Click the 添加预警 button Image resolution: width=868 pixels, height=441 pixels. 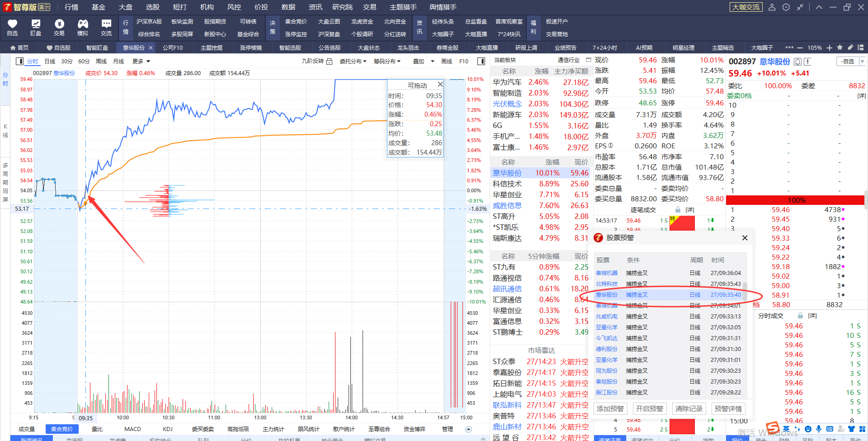click(x=610, y=409)
